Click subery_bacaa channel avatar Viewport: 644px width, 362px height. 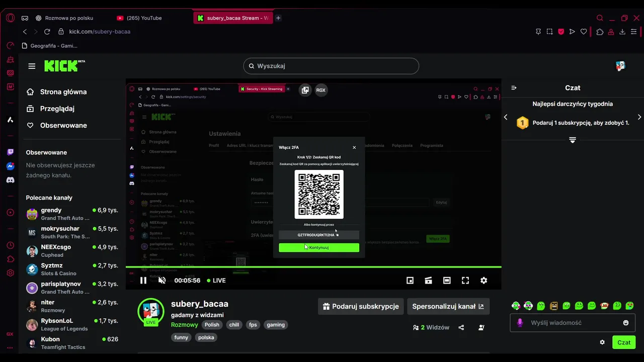point(151,311)
